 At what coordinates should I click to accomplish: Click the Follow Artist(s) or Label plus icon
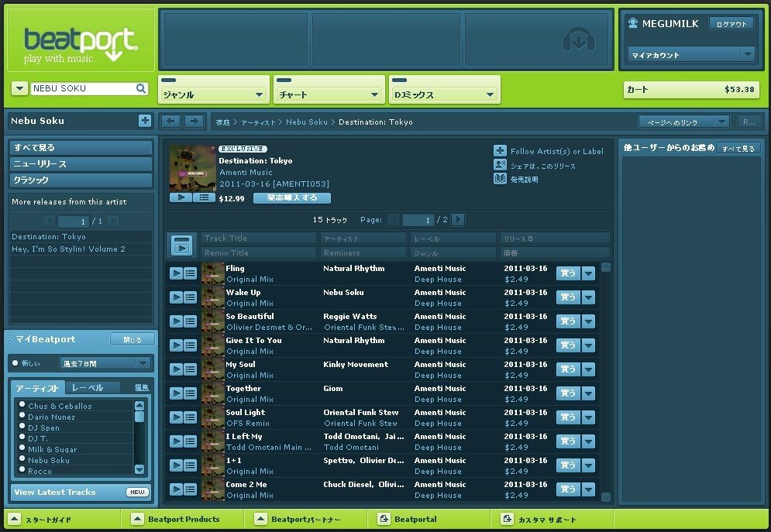(x=500, y=151)
